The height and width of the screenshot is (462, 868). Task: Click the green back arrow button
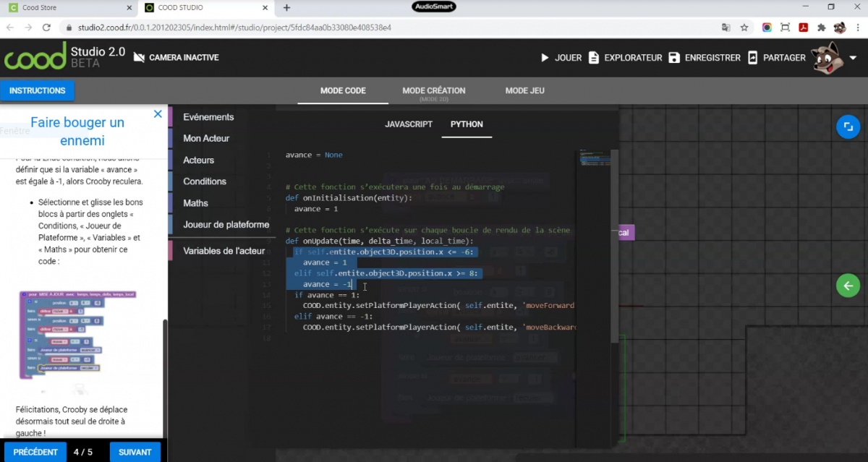pos(847,285)
